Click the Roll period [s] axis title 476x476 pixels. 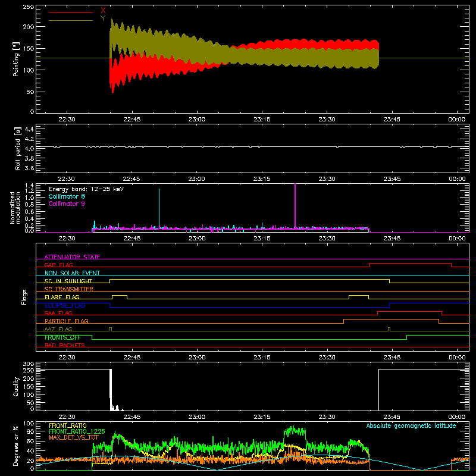point(17,148)
